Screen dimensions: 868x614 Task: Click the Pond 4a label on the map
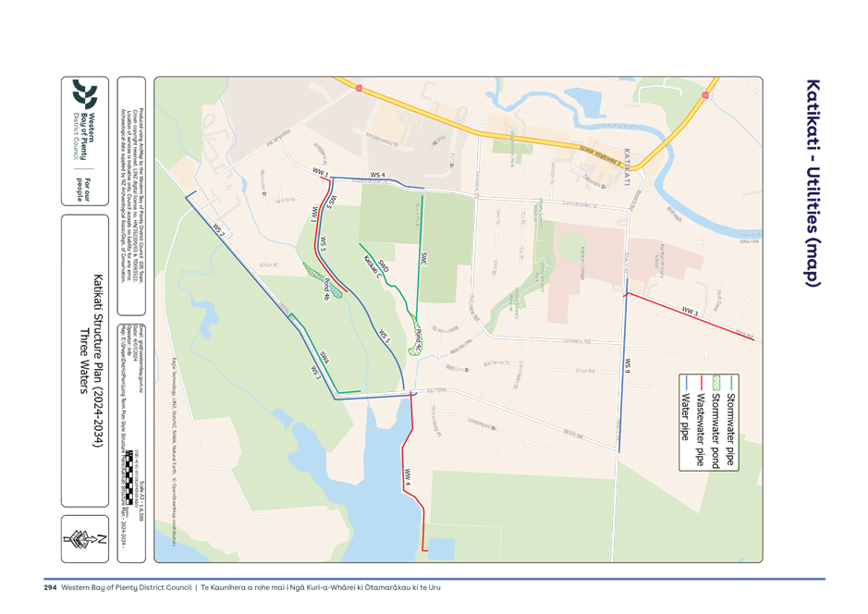point(326,288)
